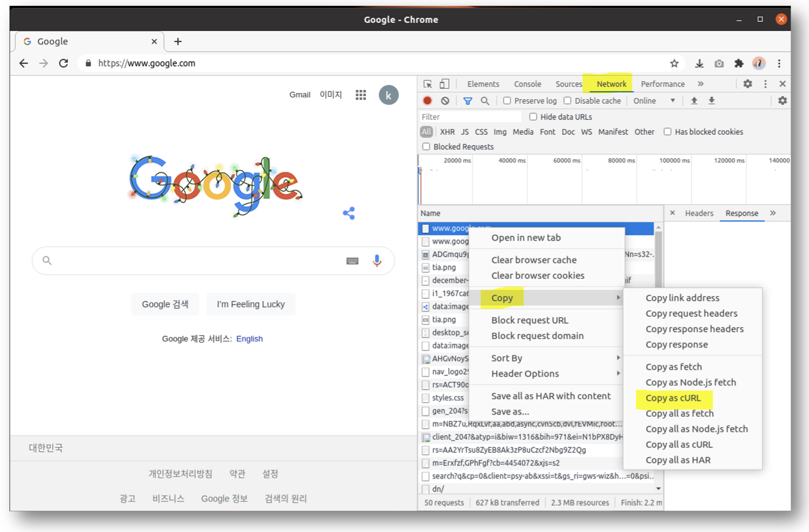
Task: Activate the DevTools inspect element picker
Action: (428, 84)
